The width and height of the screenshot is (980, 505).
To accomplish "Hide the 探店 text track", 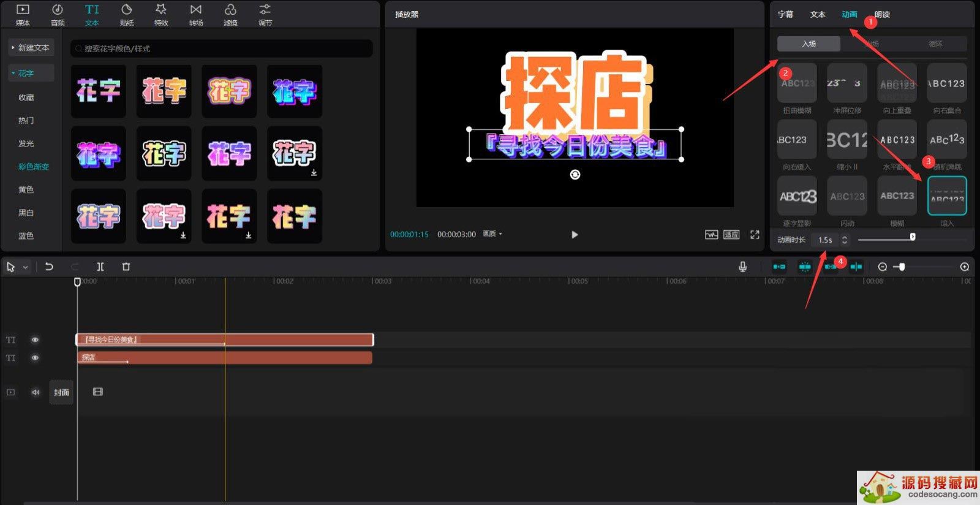I will (x=35, y=358).
